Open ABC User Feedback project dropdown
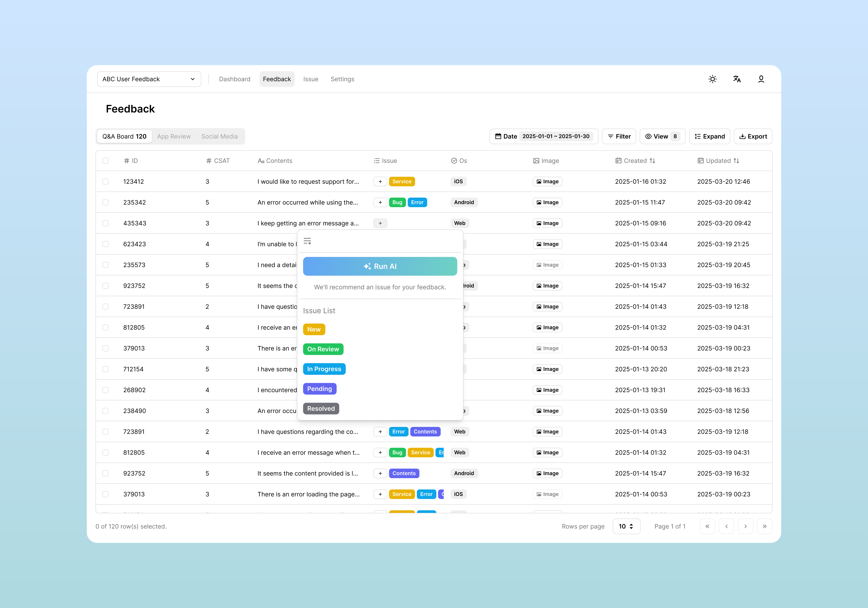Image resolution: width=868 pixels, height=608 pixels. click(x=149, y=79)
